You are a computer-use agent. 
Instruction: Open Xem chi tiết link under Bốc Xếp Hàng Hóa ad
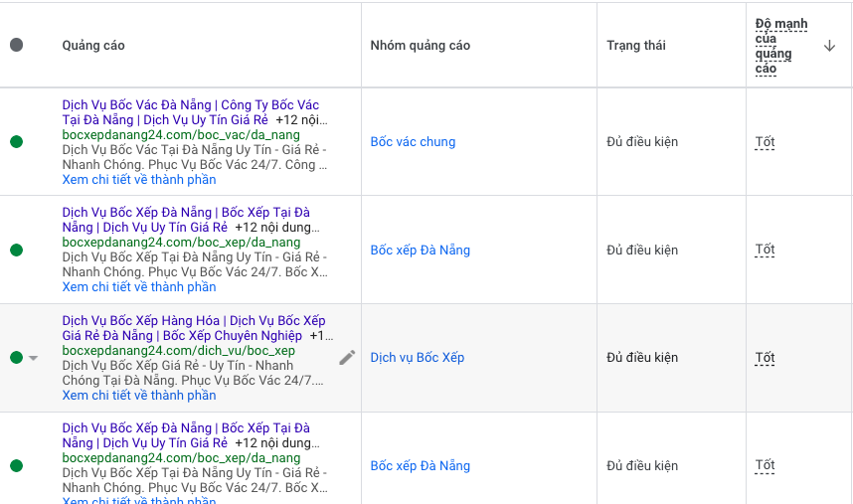(x=138, y=396)
